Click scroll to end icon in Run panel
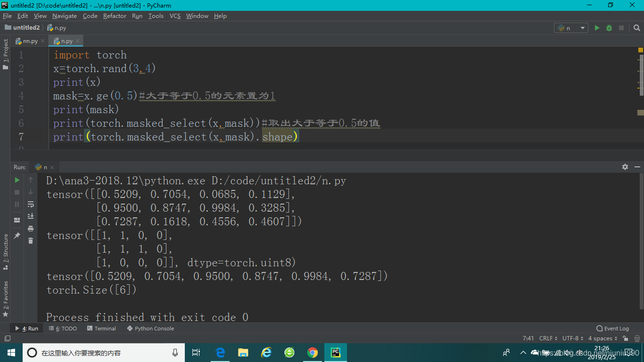The image size is (644, 362). coord(31,216)
